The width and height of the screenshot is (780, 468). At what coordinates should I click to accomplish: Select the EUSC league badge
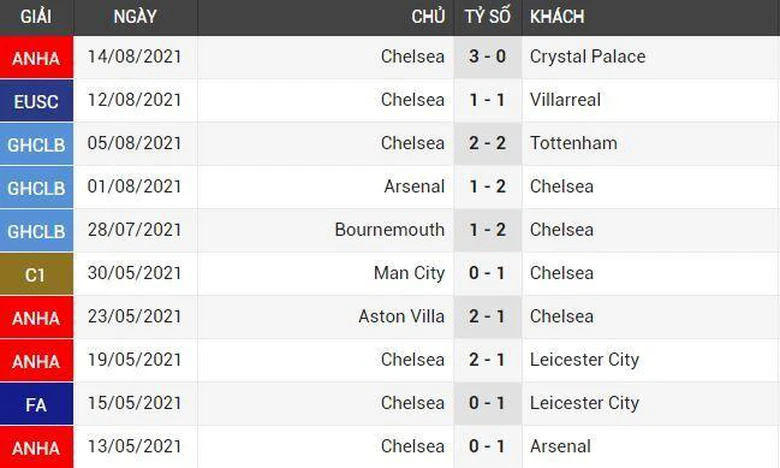click(x=36, y=101)
